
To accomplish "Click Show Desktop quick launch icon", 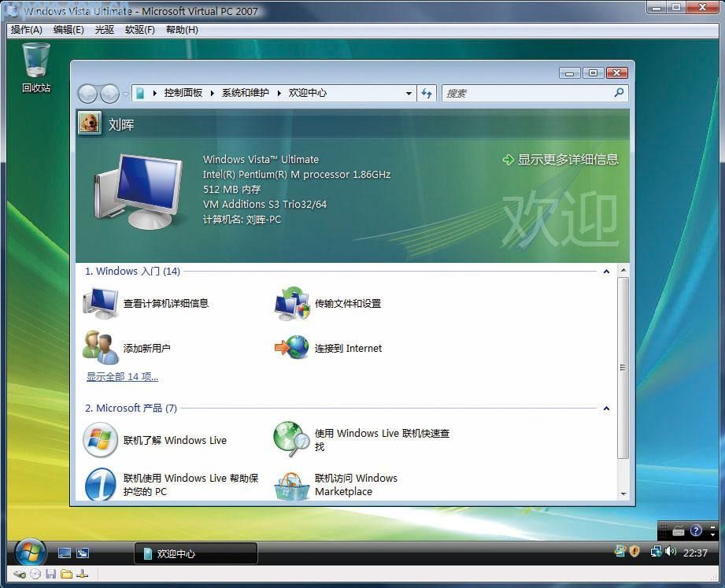I will click(x=65, y=553).
